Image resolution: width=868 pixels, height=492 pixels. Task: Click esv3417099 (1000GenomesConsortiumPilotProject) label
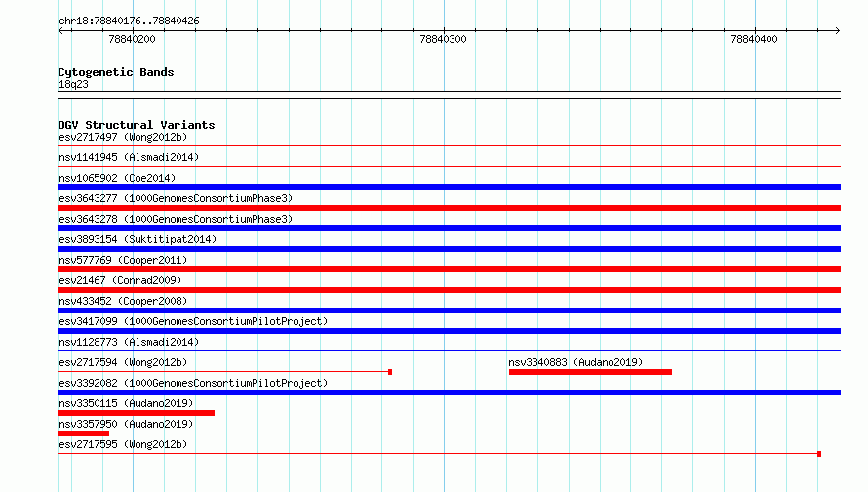pyautogui.click(x=193, y=321)
